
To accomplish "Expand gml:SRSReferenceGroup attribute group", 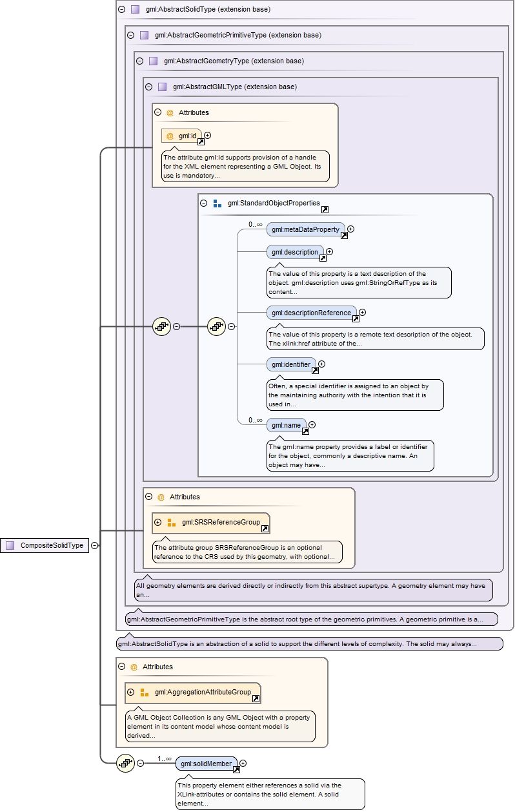I will (157, 522).
